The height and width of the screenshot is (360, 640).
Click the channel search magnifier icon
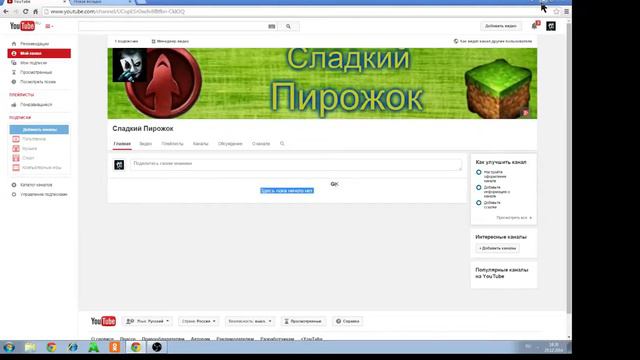click(x=282, y=144)
